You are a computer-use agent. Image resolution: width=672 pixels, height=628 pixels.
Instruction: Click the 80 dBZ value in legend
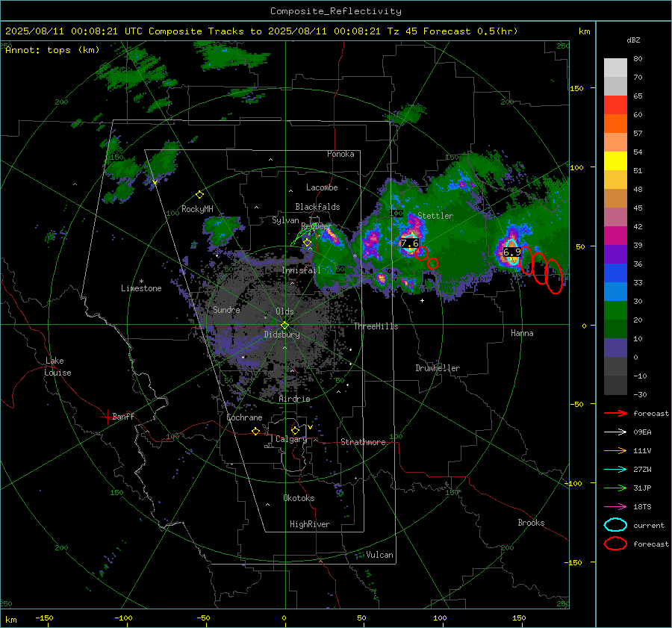pos(638,59)
